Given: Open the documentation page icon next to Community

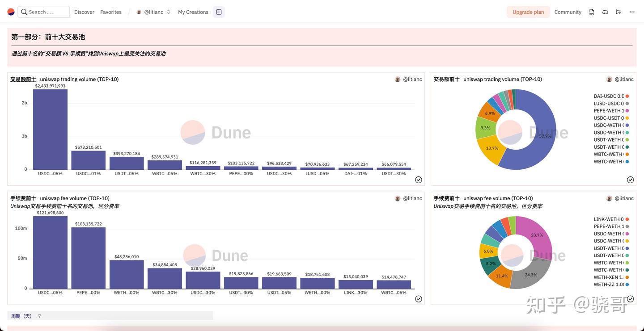Looking at the screenshot, I should pyautogui.click(x=592, y=12).
